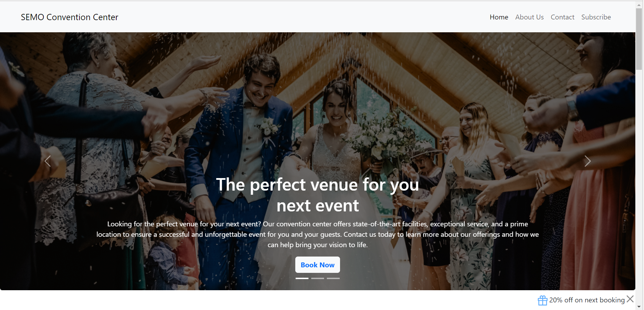This screenshot has height=310, width=644.
Task: Advance carousel with the next arrow
Action: point(587,161)
